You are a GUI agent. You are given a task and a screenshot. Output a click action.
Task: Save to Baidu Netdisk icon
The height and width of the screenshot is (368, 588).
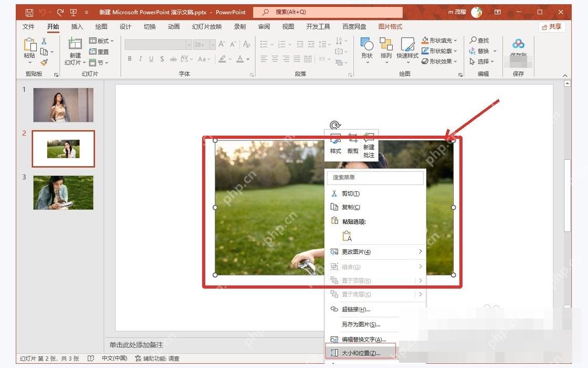point(518,44)
